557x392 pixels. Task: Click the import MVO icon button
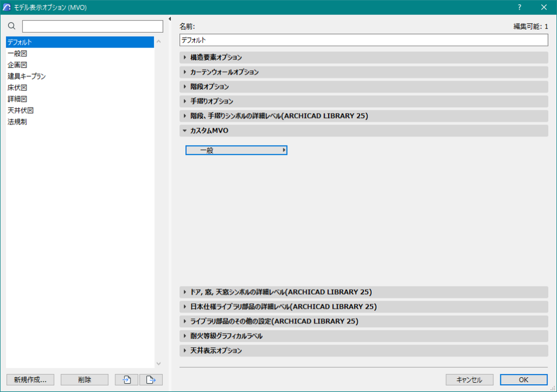pos(127,380)
